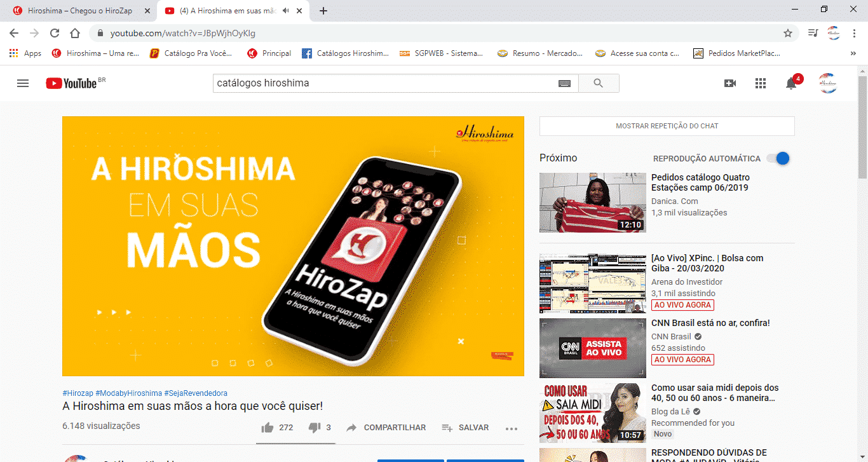Open the Apps bookmarks shortcut
This screenshot has height=462, width=868.
tap(25, 53)
